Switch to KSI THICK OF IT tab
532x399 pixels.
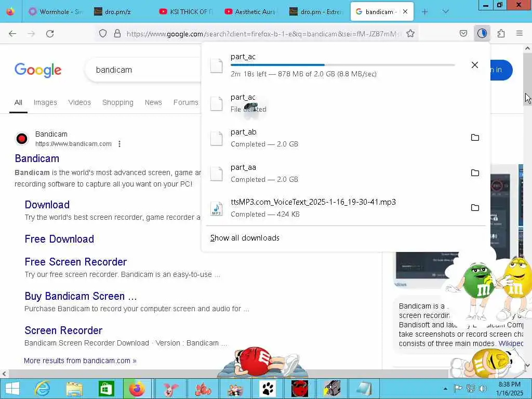pos(185,11)
